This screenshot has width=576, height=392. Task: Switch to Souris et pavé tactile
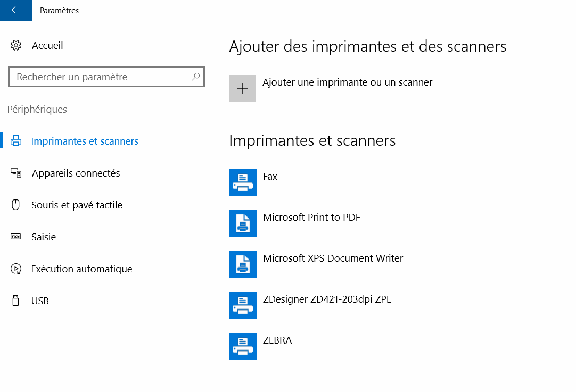[x=77, y=205]
